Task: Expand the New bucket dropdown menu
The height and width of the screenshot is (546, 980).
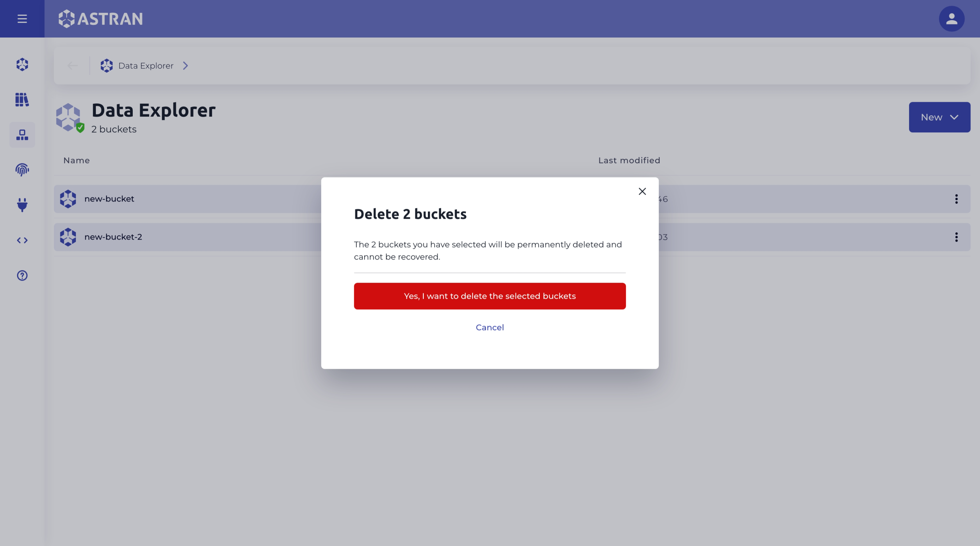Action: [x=940, y=117]
